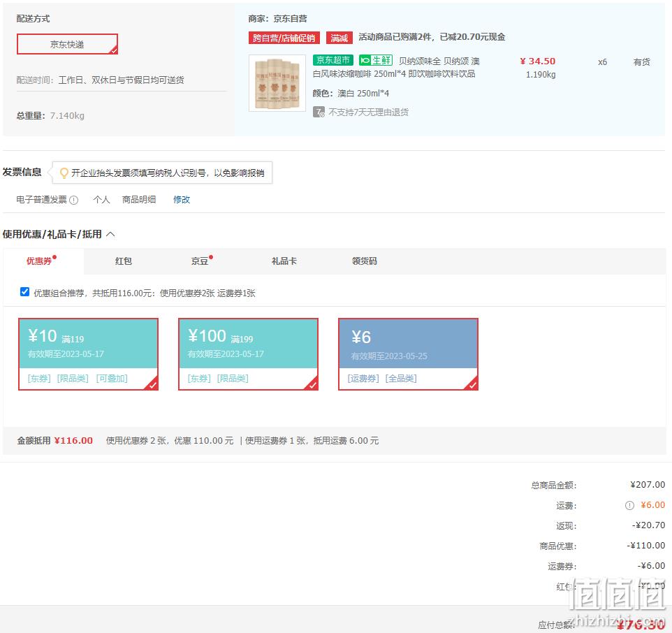Click the 返现 -¥20.70 value
672x633 pixels.
point(648,525)
